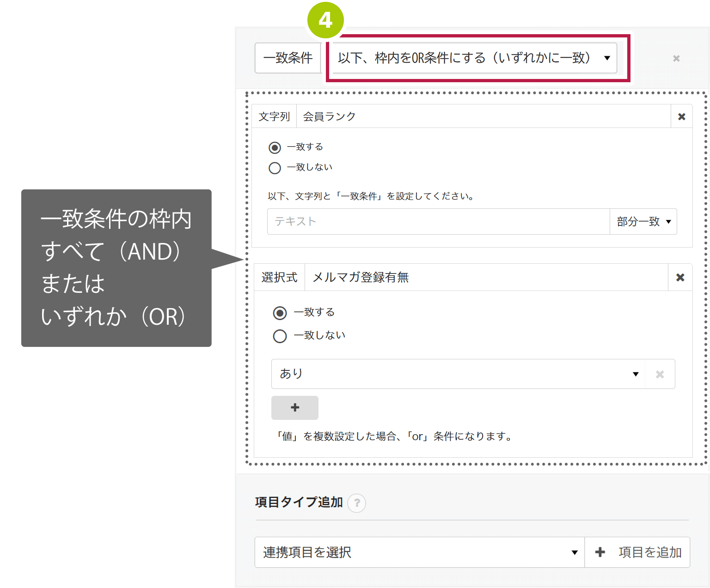Click the メルマガ登録有無 item name
Image resolution: width=710 pixels, height=588 pixels.
(x=361, y=277)
